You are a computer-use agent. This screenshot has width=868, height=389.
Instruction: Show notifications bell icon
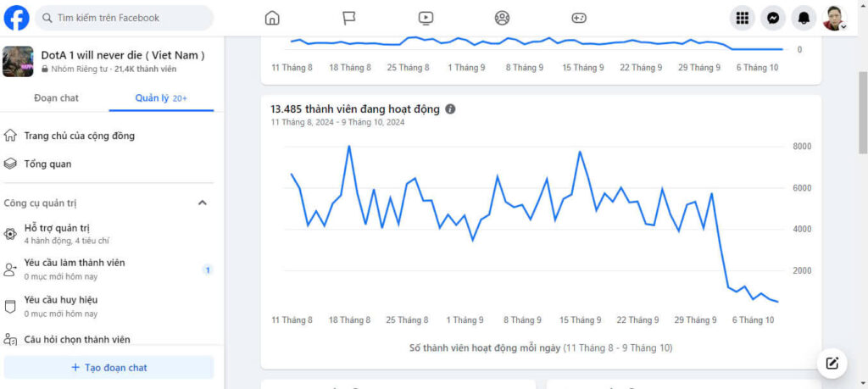(x=804, y=18)
